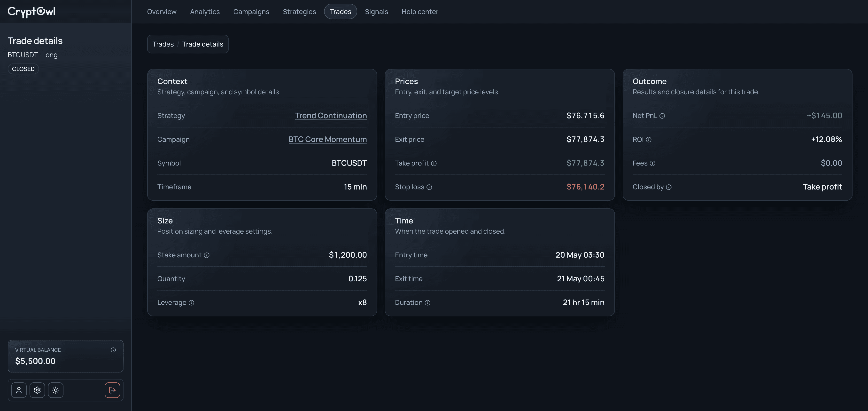This screenshot has width=868, height=411.
Task: Click the Stop loss value $76,140.2
Action: [585, 187]
